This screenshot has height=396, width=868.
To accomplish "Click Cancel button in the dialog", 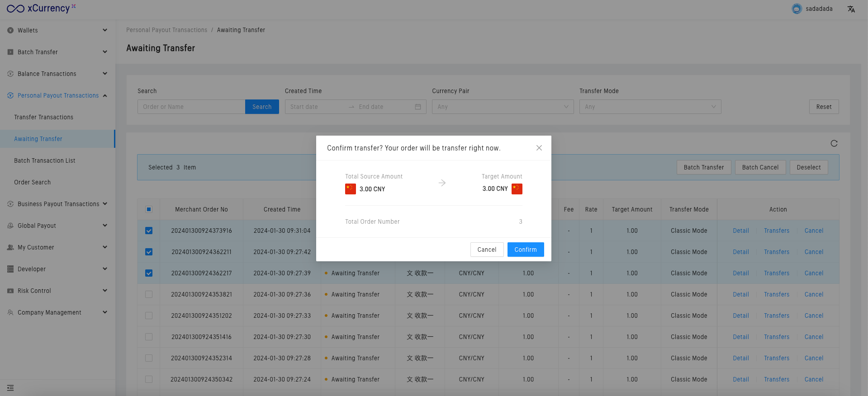I will tap(487, 250).
